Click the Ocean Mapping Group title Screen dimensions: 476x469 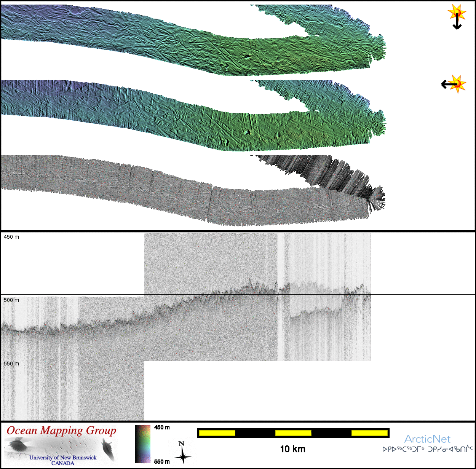click(x=61, y=431)
